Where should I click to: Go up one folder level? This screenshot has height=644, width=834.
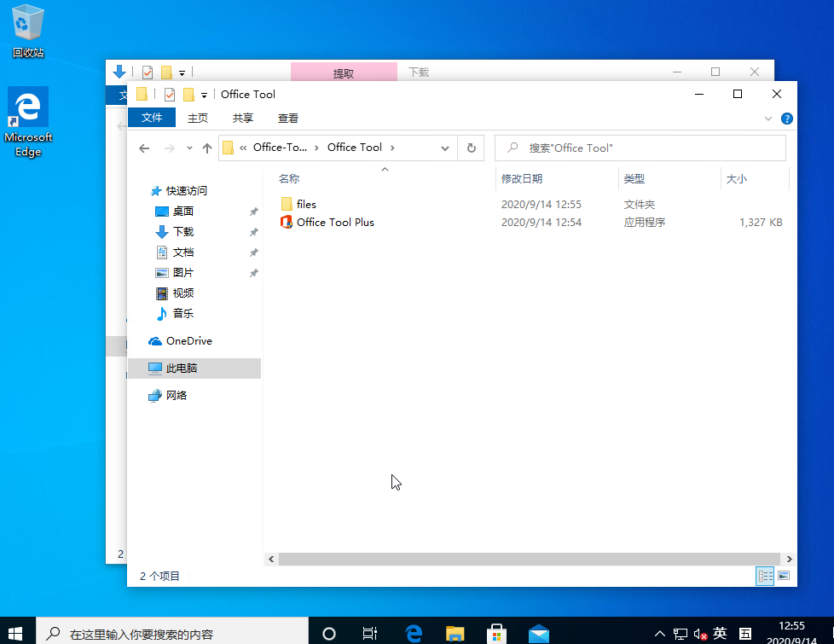[x=207, y=148]
